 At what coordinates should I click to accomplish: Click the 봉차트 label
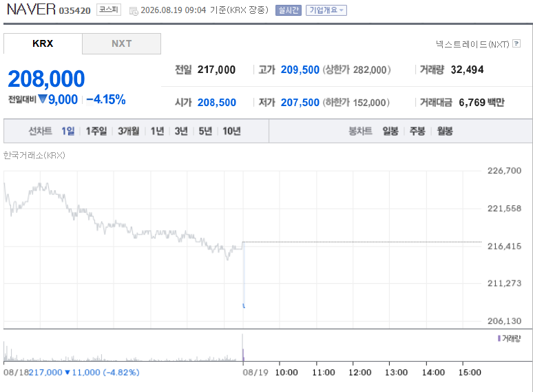click(x=360, y=131)
